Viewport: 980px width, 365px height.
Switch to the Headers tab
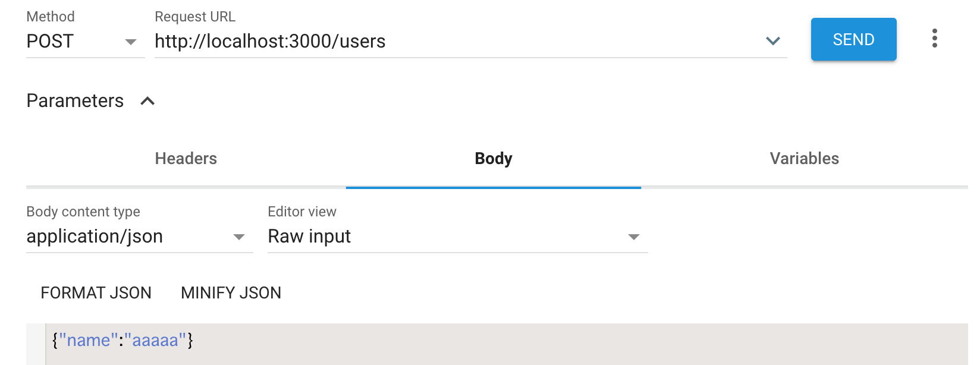[186, 158]
